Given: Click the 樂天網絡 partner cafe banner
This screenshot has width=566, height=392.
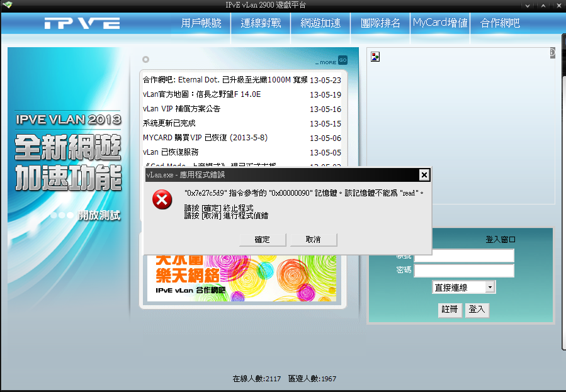Looking at the screenshot, I should [x=242, y=278].
